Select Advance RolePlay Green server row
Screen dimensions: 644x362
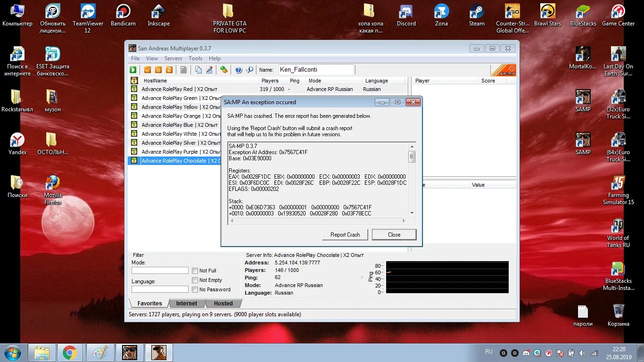tap(175, 98)
